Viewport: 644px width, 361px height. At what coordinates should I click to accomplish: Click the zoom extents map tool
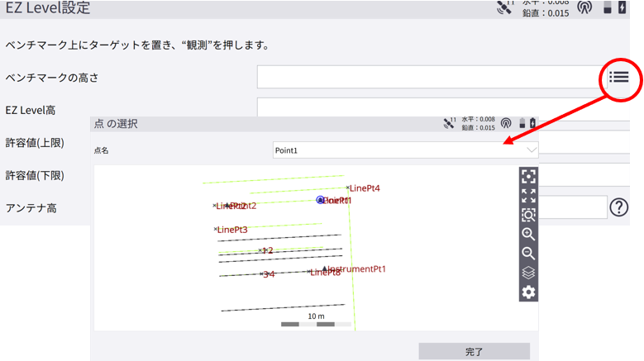pos(528,177)
